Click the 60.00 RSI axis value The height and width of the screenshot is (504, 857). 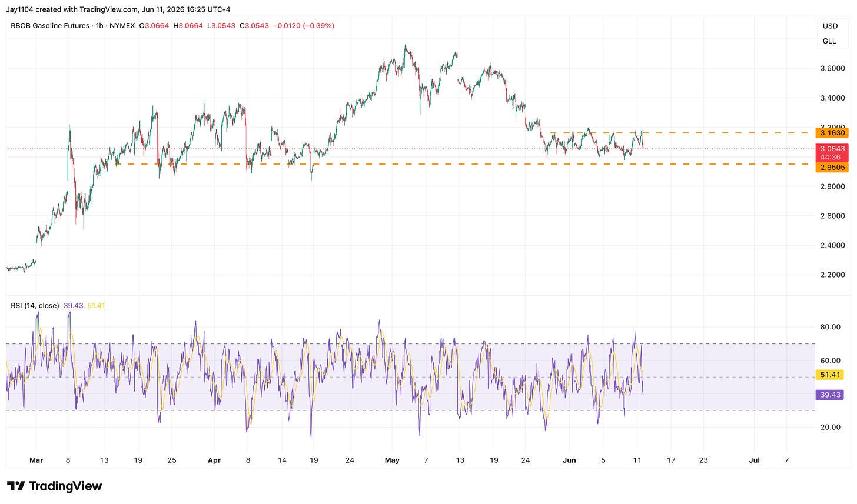point(831,361)
